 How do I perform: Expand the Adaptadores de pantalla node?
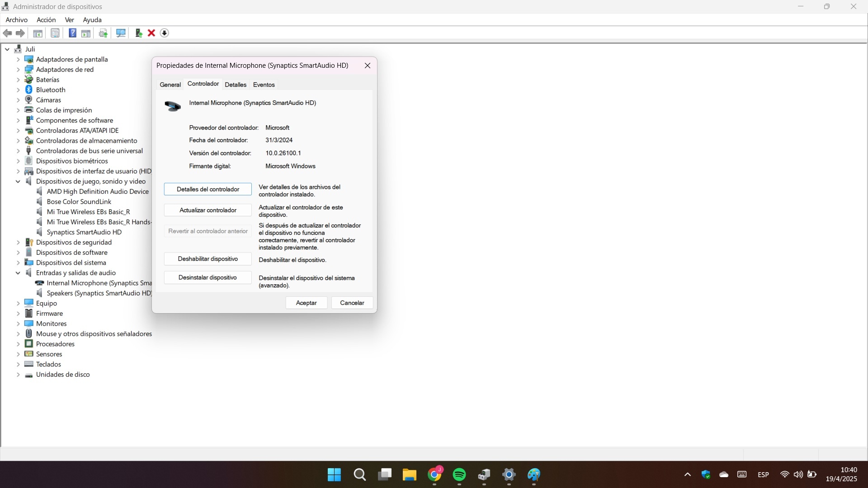tap(18, 60)
